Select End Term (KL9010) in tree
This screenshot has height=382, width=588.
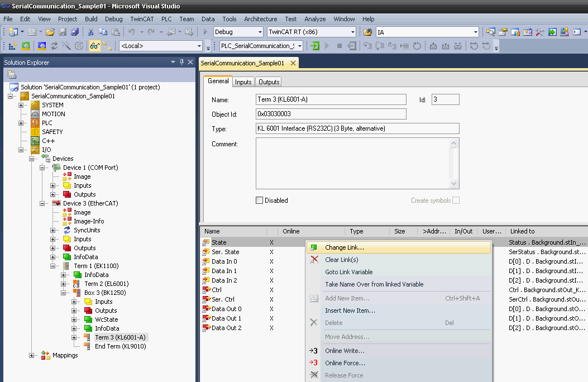[121, 346]
